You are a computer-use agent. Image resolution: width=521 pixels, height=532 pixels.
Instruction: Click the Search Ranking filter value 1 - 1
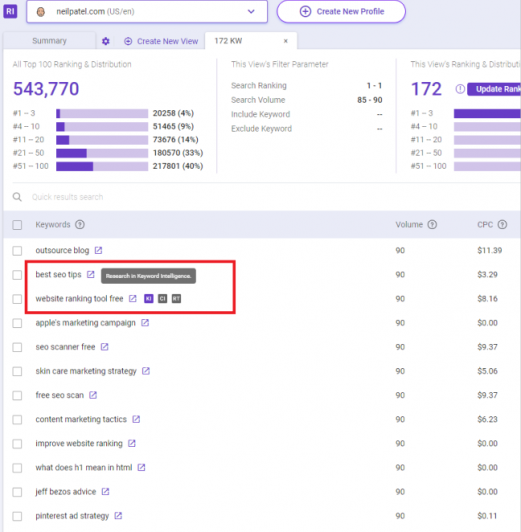(374, 86)
